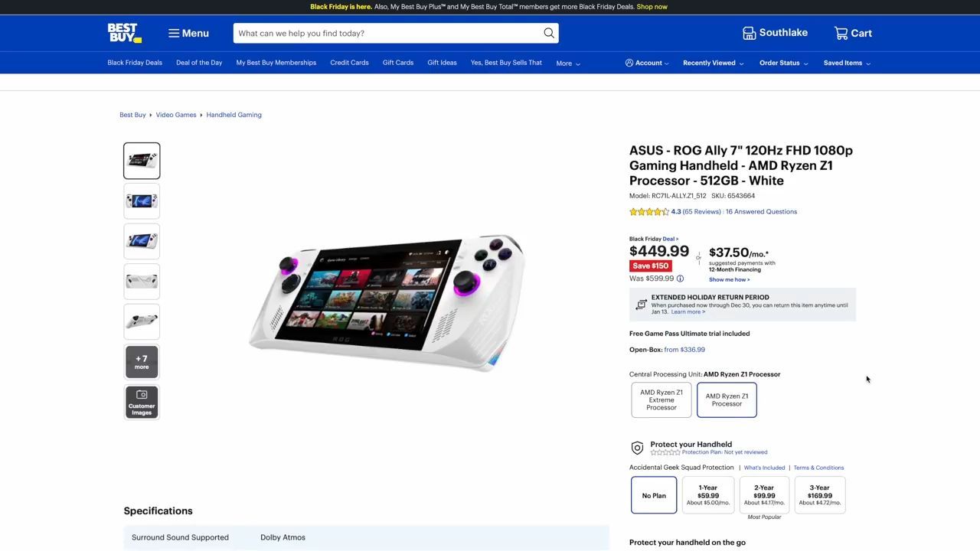Open the Recently Viewed dropdown
The width and height of the screenshot is (980, 551).
tap(713, 63)
